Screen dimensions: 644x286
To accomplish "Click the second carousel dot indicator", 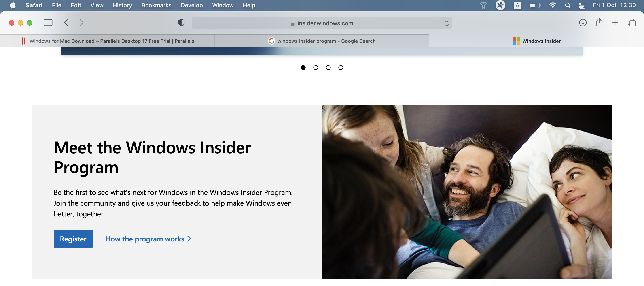I will (316, 67).
